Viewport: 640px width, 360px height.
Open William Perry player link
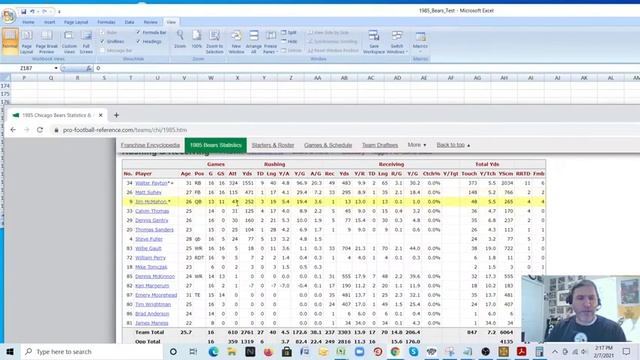coord(150,258)
